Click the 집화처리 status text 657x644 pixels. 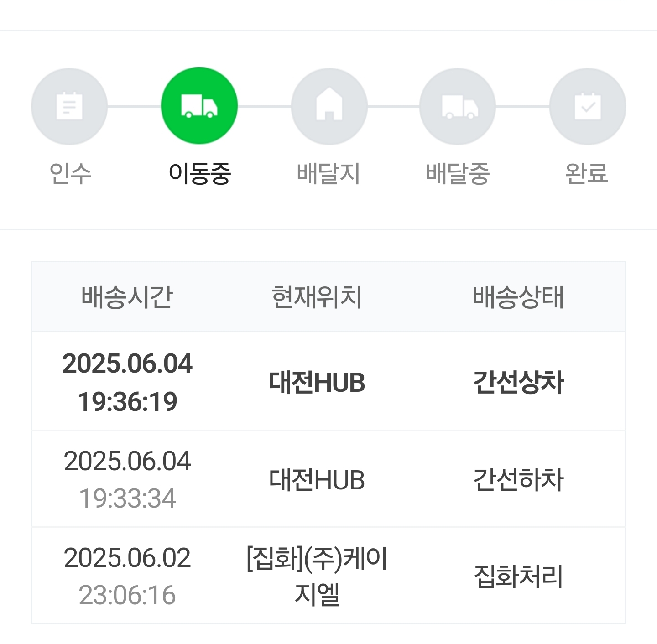point(518,576)
